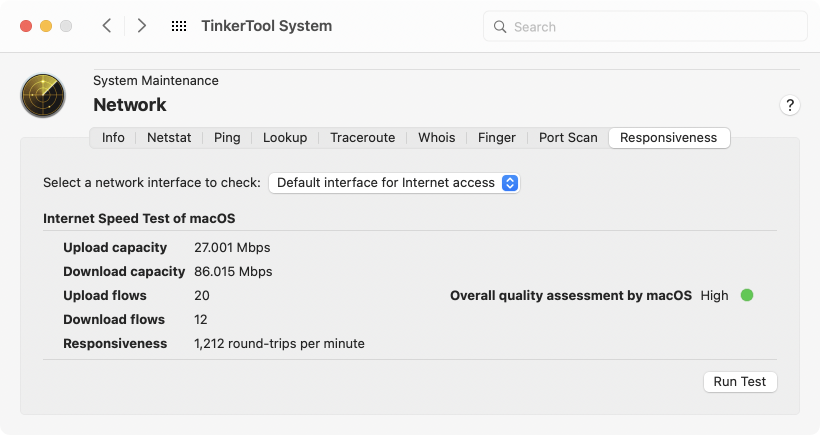Go forward with the right chevron
Image resolution: width=820 pixels, height=435 pixels.
pos(141,26)
